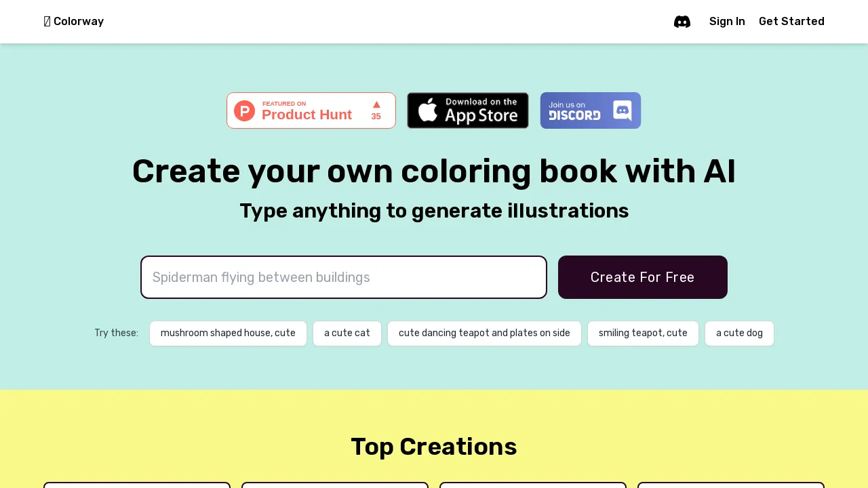Screen dimensions: 868x488
Task: Open the Discord icon in the navigation bar
Action: click(x=682, y=21)
